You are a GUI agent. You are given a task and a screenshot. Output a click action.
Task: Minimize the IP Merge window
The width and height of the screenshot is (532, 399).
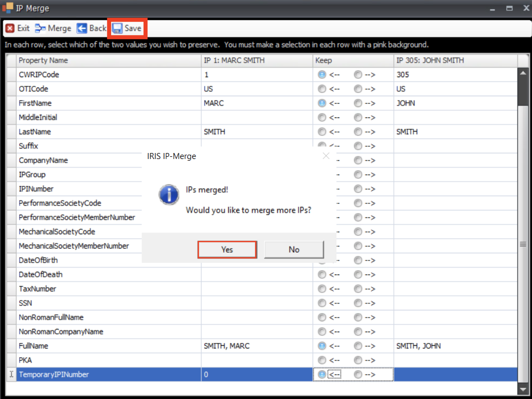492,10
